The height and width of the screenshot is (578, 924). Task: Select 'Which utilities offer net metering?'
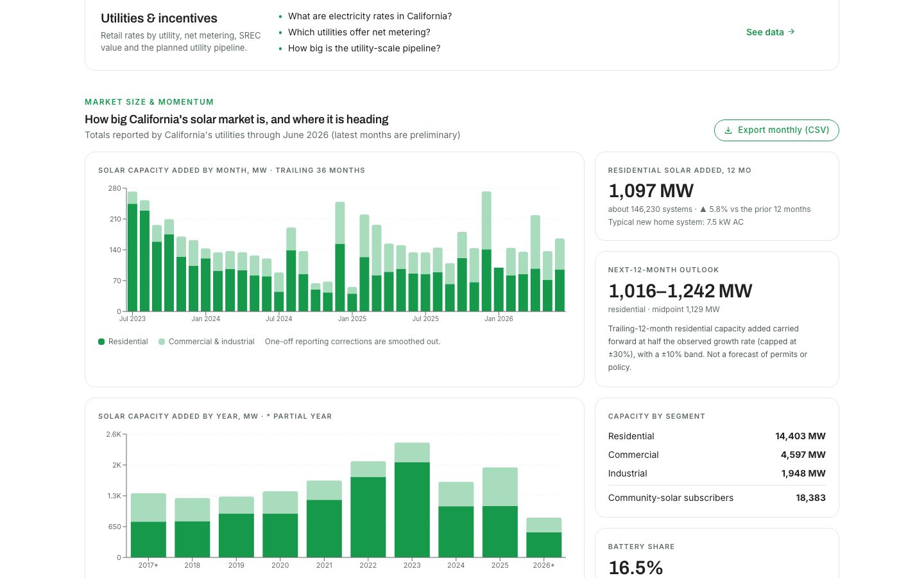(359, 32)
